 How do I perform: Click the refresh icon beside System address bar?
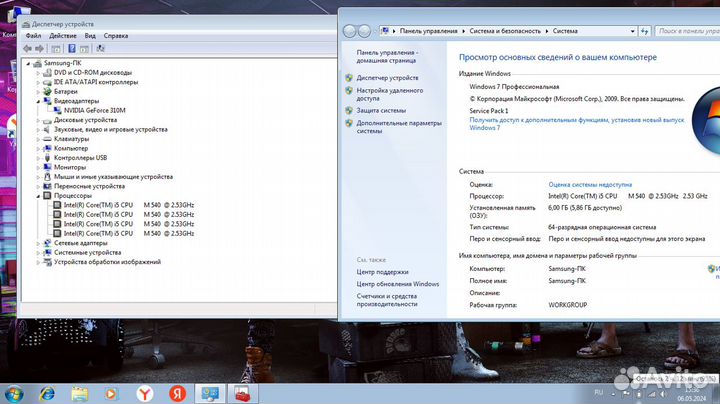point(645,31)
